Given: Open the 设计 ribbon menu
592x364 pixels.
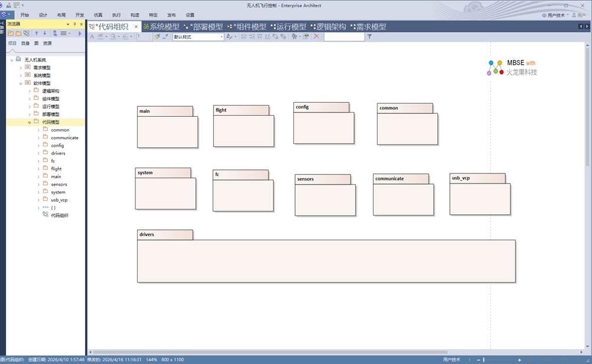Looking at the screenshot, I should (x=43, y=15).
